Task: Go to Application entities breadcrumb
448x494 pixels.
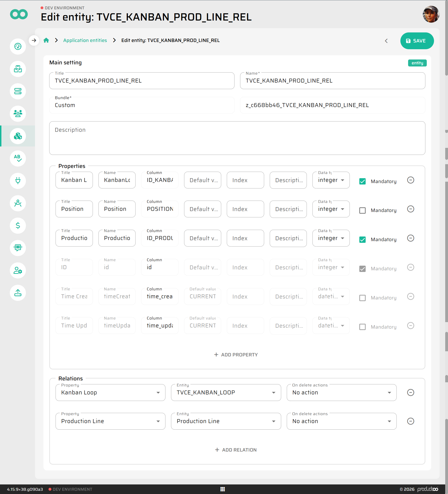Action: coord(85,40)
